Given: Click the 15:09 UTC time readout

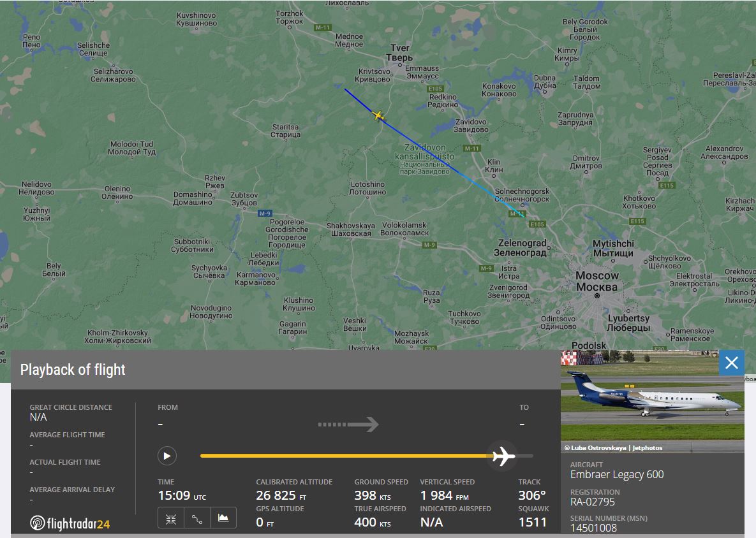Looking at the screenshot, I should coord(182,496).
